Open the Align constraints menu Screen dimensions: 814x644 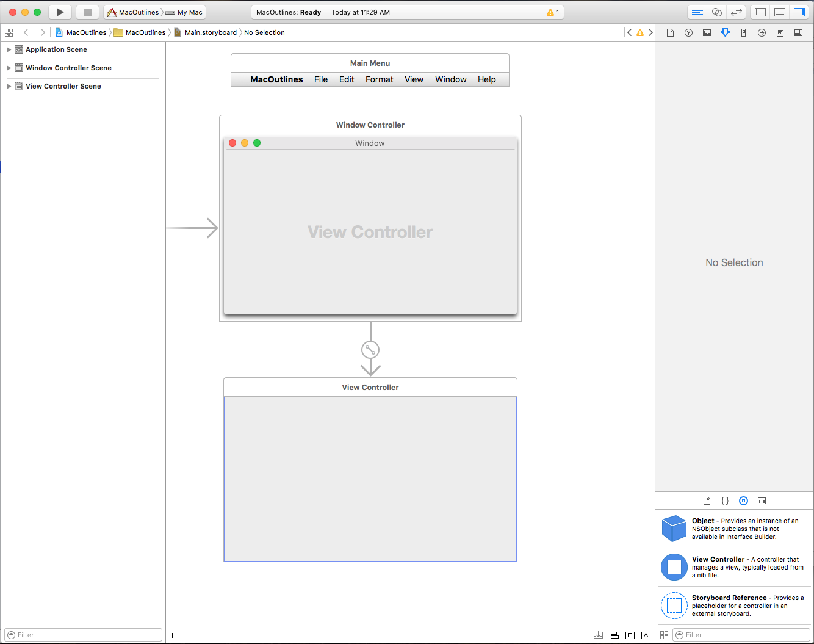click(x=614, y=635)
